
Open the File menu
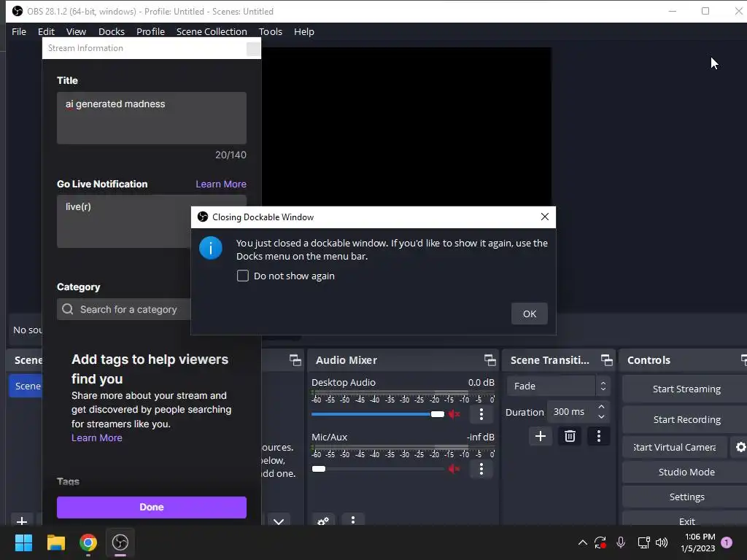[19, 31]
